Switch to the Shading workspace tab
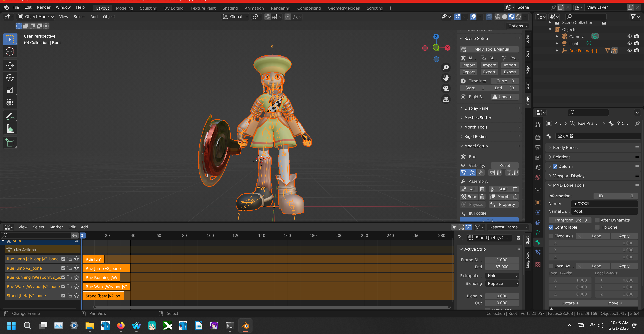The height and width of the screenshot is (334, 644). 230,8
